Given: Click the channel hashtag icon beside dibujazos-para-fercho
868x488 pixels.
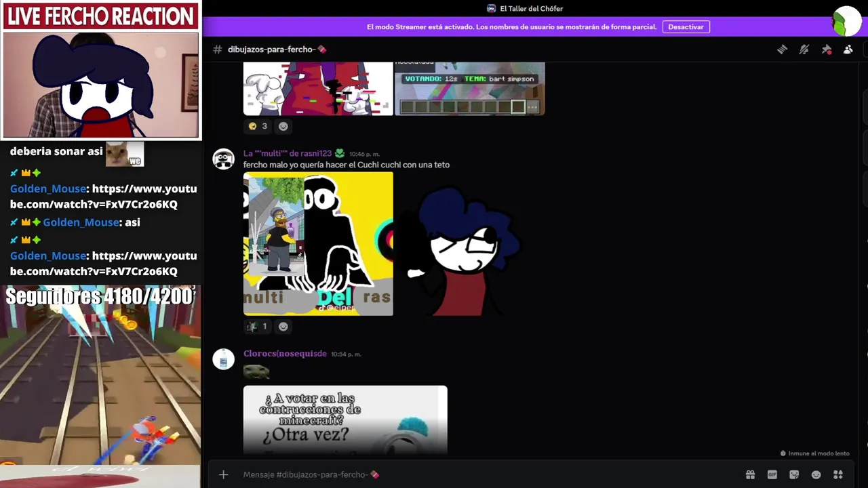Looking at the screenshot, I should coord(218,49).
